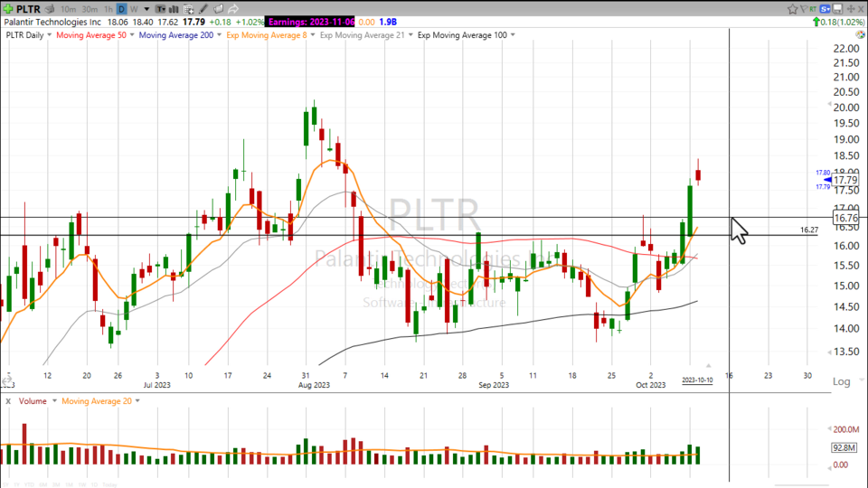Click the Exp Moving Average 21 label

click(362, 35)
